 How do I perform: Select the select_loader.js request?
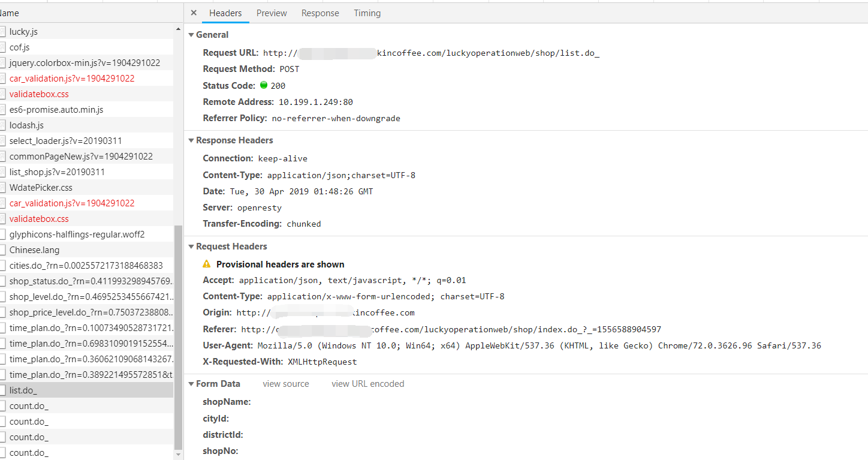(x=86, y=140)
